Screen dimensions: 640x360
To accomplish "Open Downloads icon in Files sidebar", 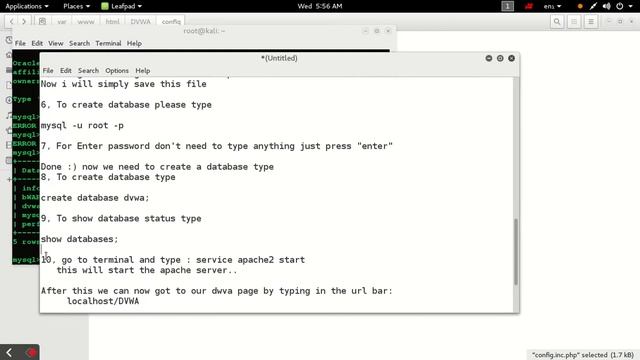I will coord(9,100).
